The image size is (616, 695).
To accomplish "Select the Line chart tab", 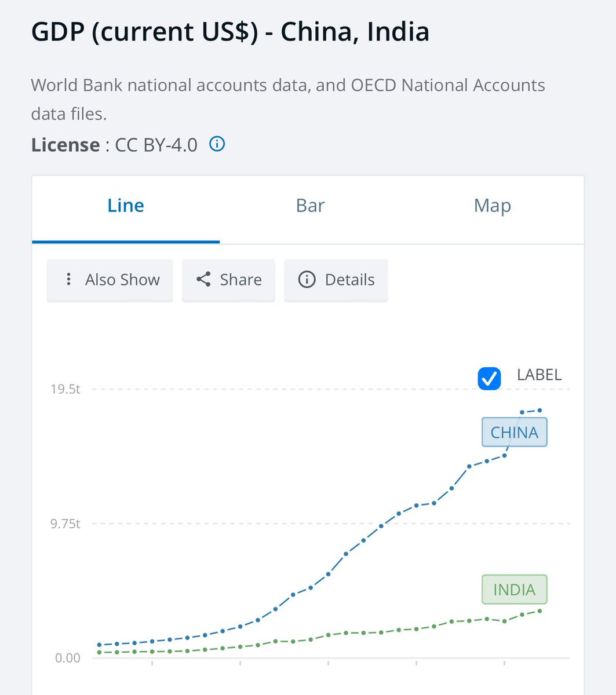I will point(126,206).
